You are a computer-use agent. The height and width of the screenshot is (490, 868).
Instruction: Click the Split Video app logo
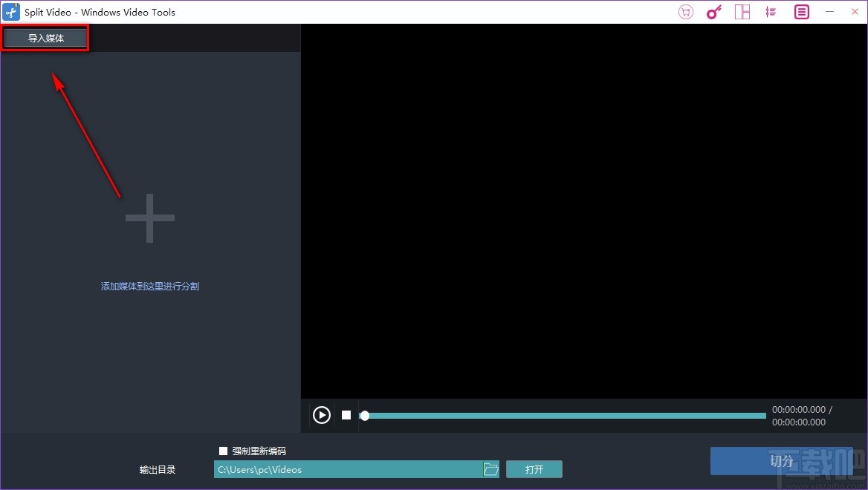10,11
